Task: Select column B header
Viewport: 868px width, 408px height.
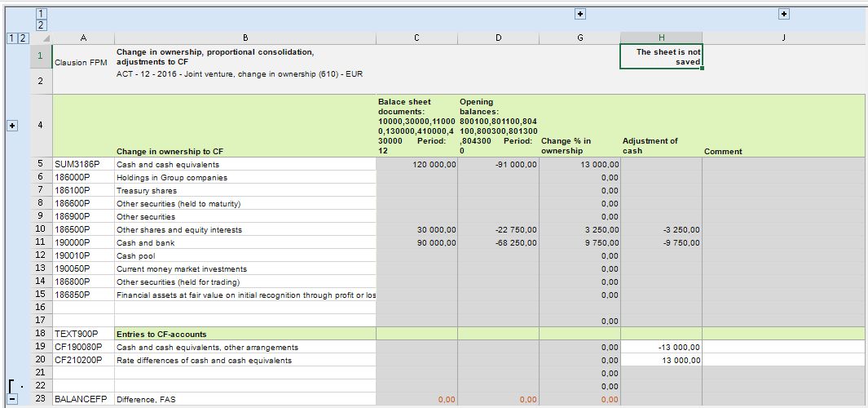Action: (x=245, y=38)
